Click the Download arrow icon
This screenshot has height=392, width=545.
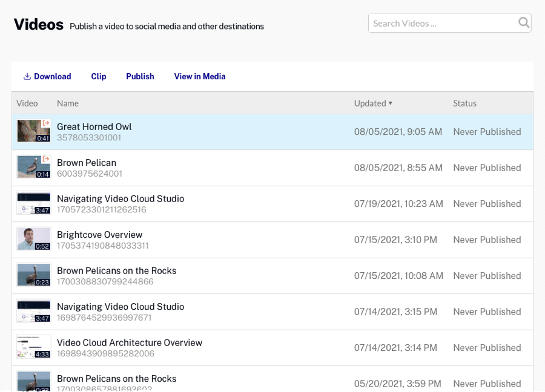coord(27,77)
